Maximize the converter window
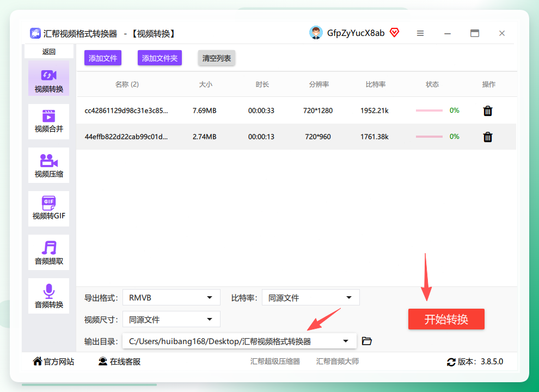539x392 pixels. tap(475, 33)
